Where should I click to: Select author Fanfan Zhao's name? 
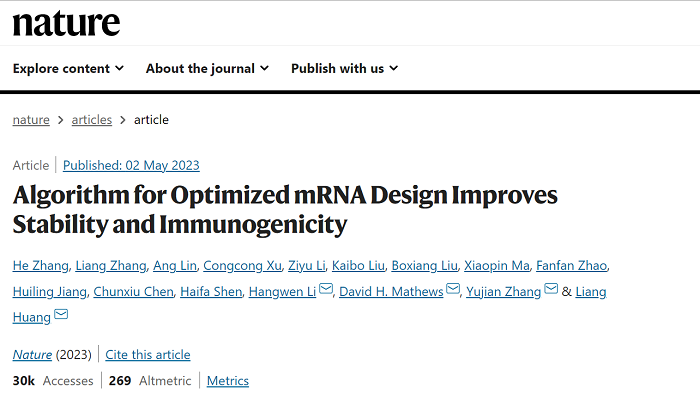(571, 265)
